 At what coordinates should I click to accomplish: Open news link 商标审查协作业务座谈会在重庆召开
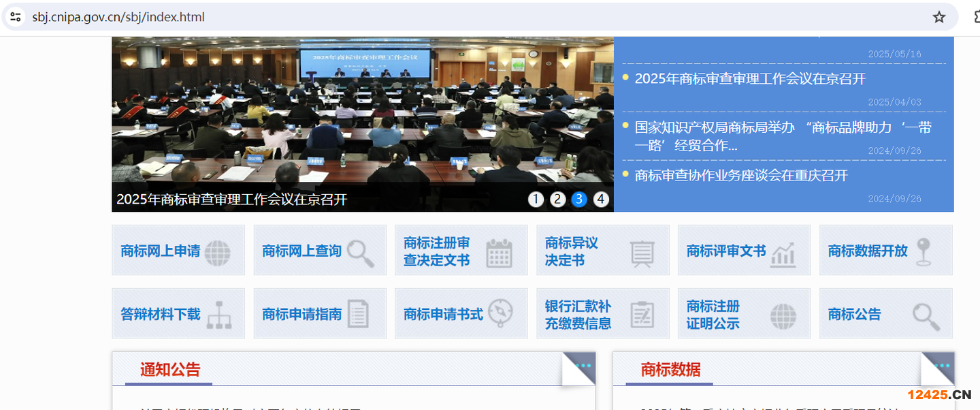coord(741,176)
